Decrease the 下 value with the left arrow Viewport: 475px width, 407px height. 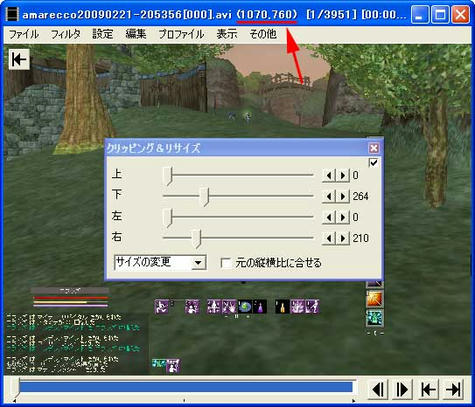coord(329,196)
